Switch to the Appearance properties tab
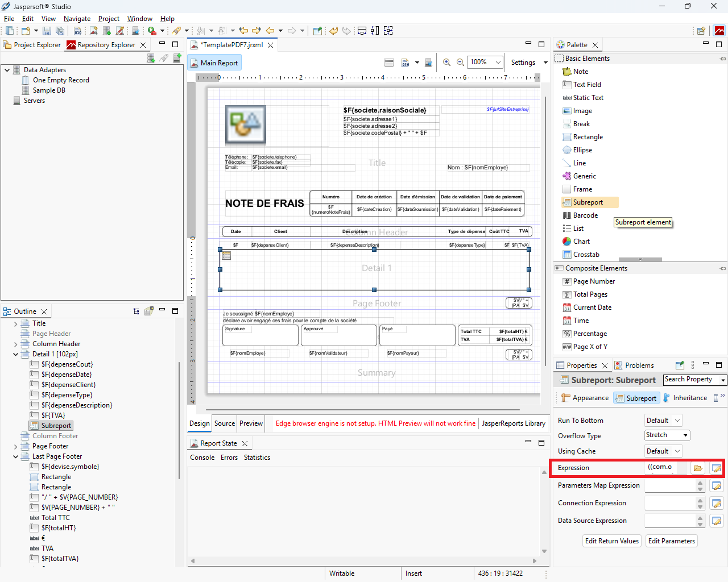The height and width of the screenshot is (582, 728). [x=585, y=398]
